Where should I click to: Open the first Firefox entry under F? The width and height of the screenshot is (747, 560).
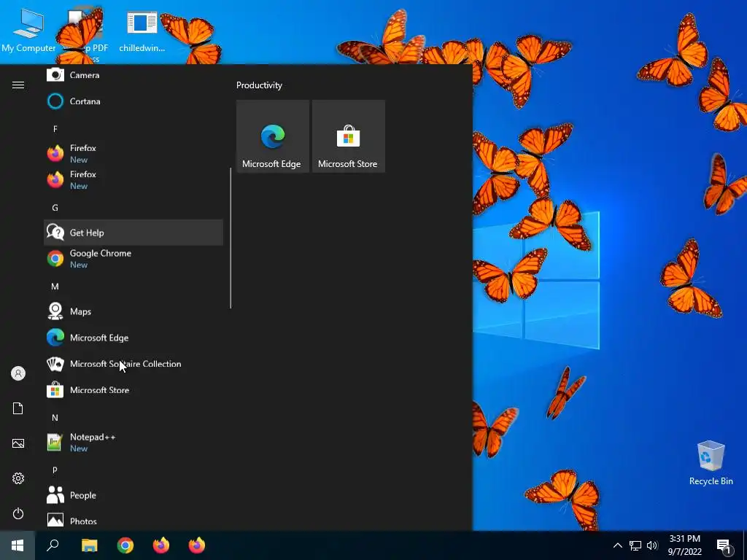(x=133, y=154)
